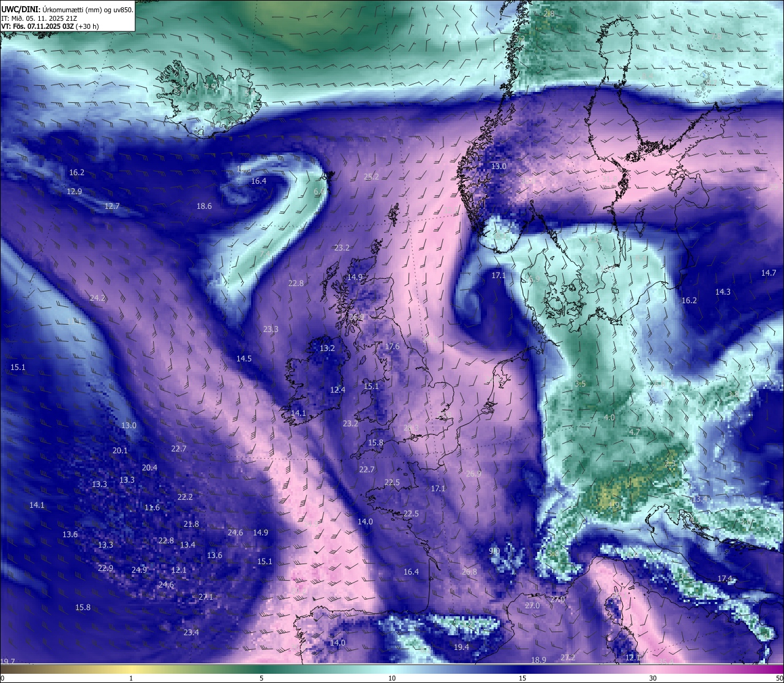Click the map value '17.4'

(x=725, y=579)
